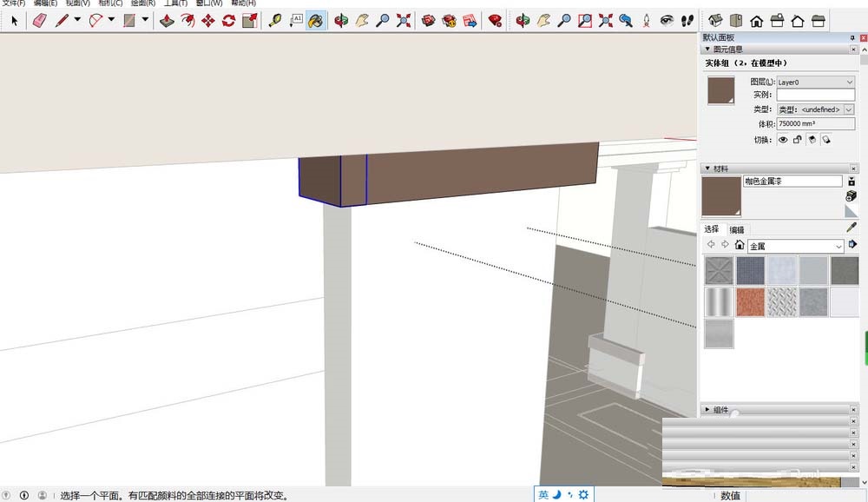The image size is (868, 502).
Task: Switch to the Iso house view
Action: coord(715,20)
